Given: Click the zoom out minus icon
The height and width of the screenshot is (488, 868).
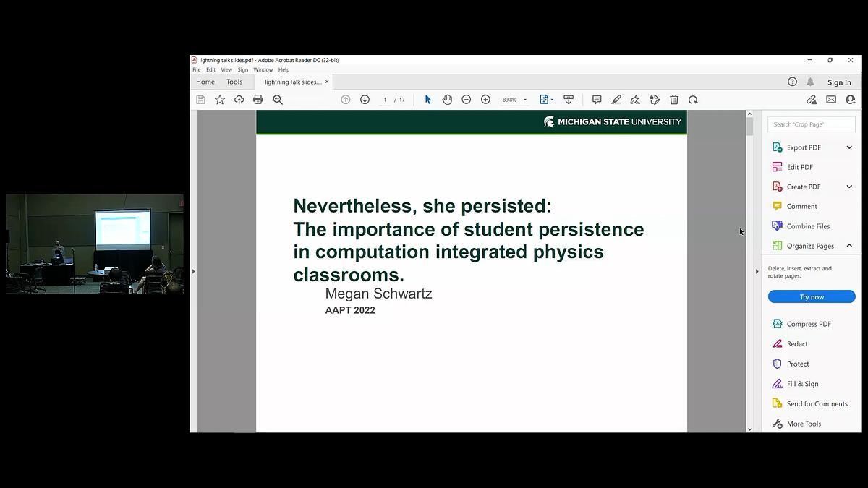Looking at the screenshot, I should pyautogui.click(x=467, y=100).
